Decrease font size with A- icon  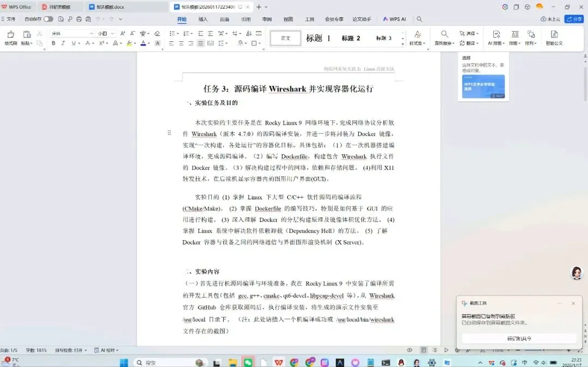(x=132, y=33)
